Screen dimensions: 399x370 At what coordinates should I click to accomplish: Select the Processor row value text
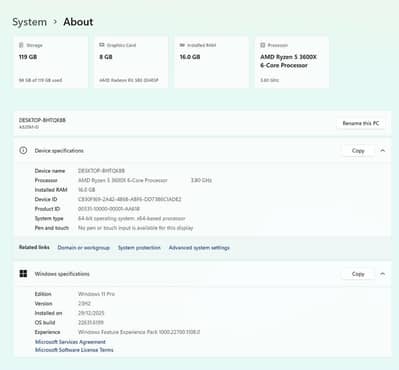123,180
